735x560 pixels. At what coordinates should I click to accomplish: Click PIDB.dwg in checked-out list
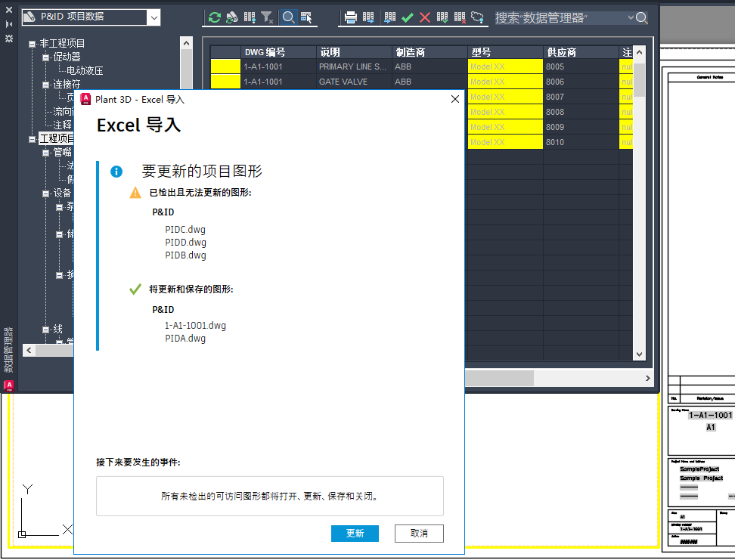click(x=185, y=255)
